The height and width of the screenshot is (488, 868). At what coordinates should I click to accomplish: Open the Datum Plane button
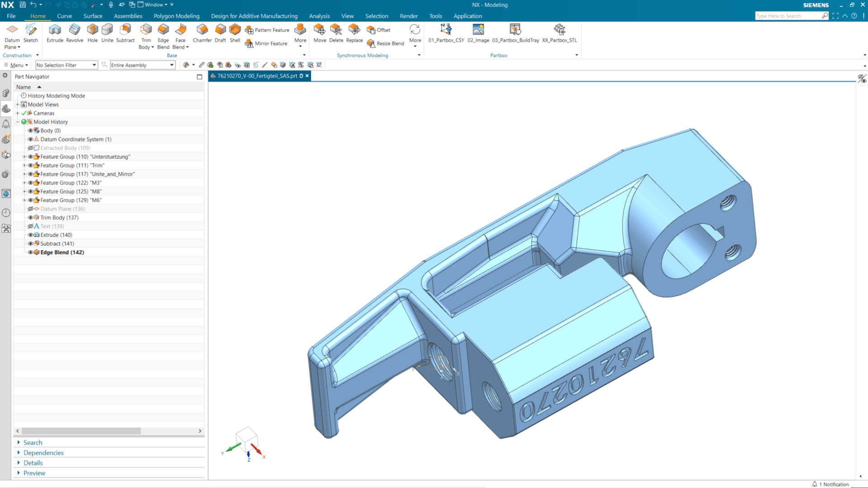point(12,36)
